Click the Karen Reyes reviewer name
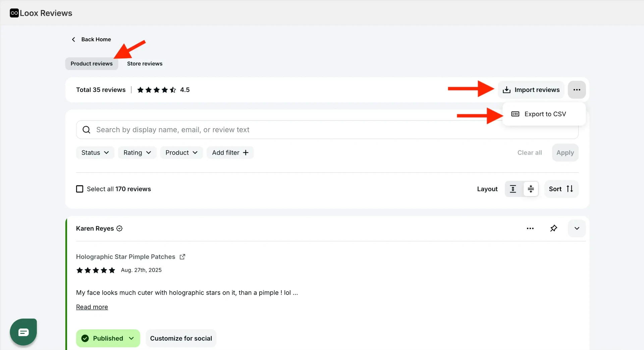Screen dimensions: 644x350 95,229
